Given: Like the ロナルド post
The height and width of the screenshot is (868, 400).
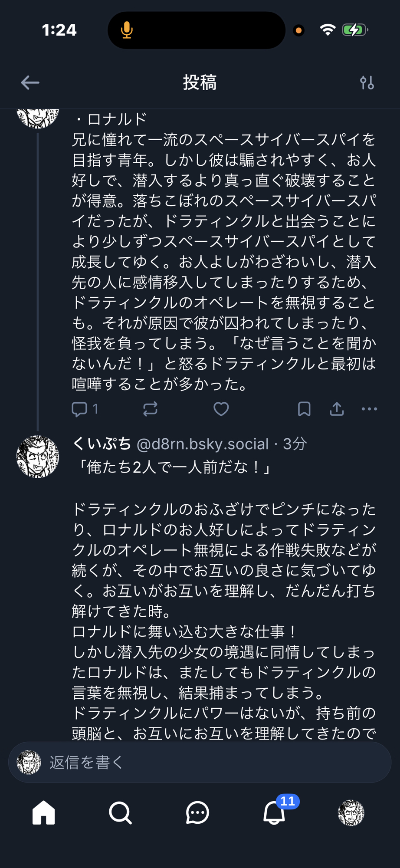Looking at the screenshot, I should pos(221,409).
